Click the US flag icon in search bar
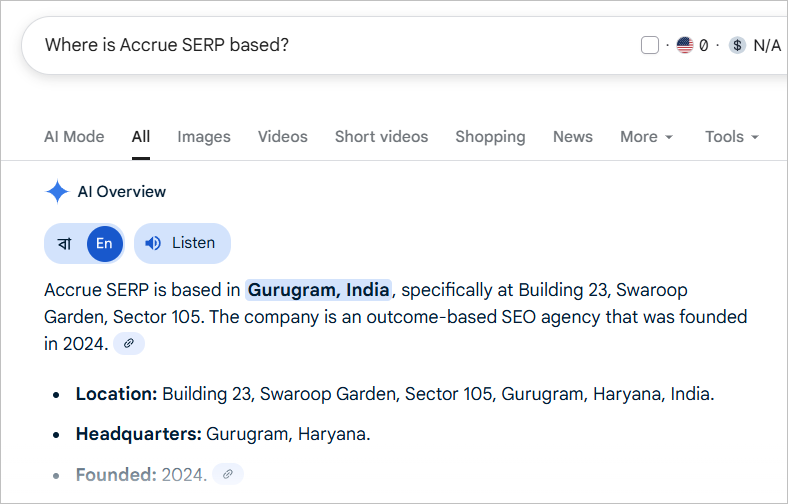This screenshot has height=504, width=788. pos(685,45)
